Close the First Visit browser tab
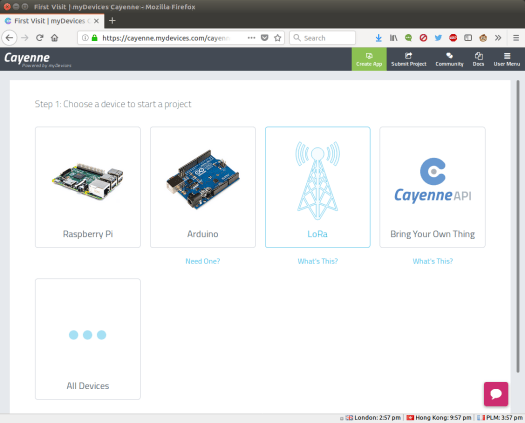525x423 pixels. click(96, 21)
